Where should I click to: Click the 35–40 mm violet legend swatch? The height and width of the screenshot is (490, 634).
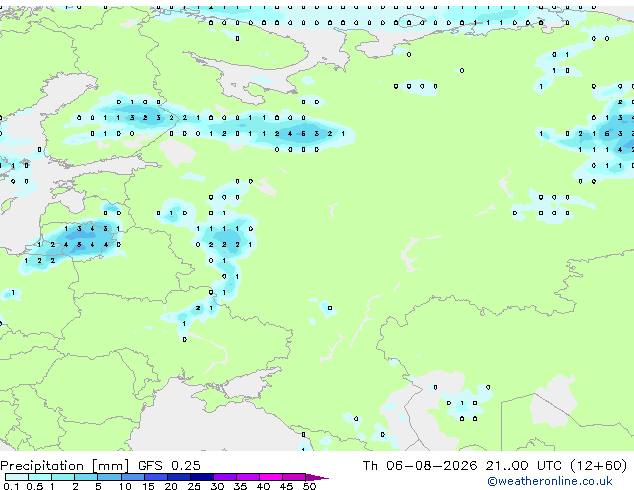247,477
